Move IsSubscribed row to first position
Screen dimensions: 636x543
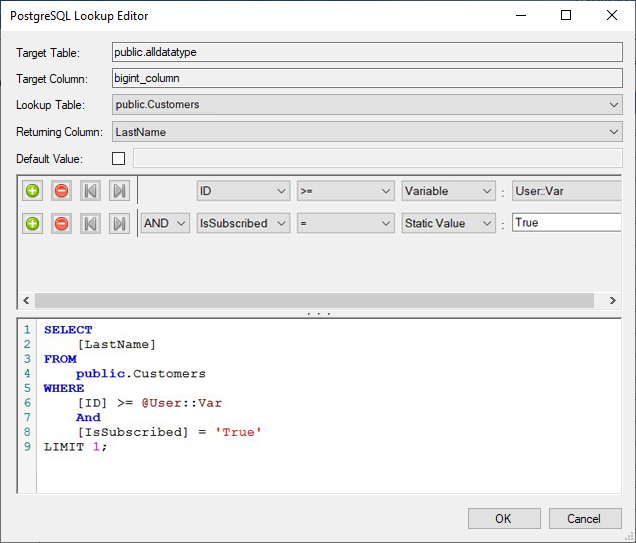(x=90, y=223)
